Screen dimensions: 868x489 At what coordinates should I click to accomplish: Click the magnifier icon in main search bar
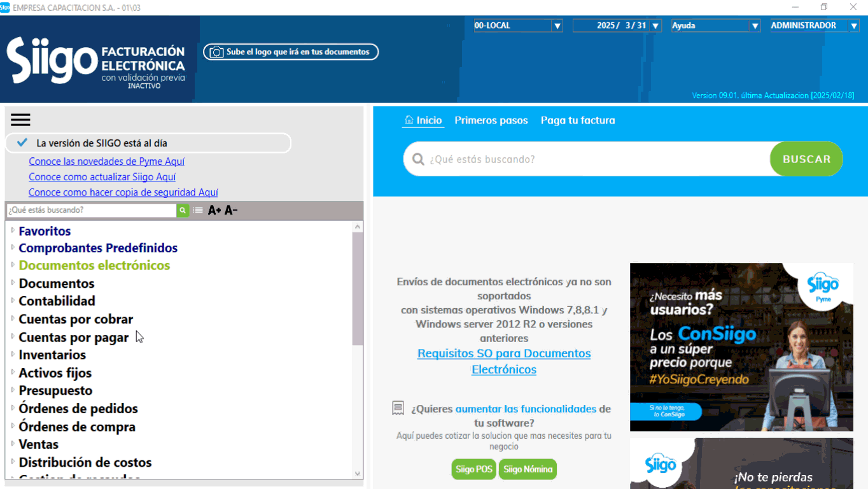[x=418, y=159]
